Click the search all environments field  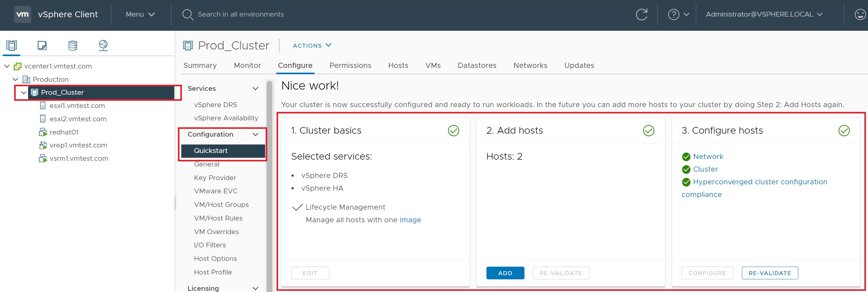coord(241,14)
